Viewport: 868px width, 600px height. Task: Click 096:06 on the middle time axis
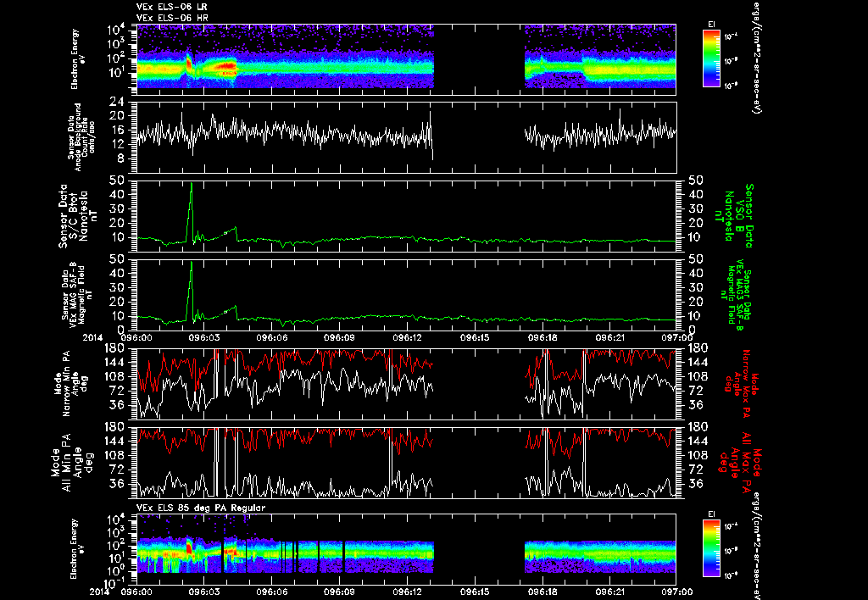click(272, 337)
